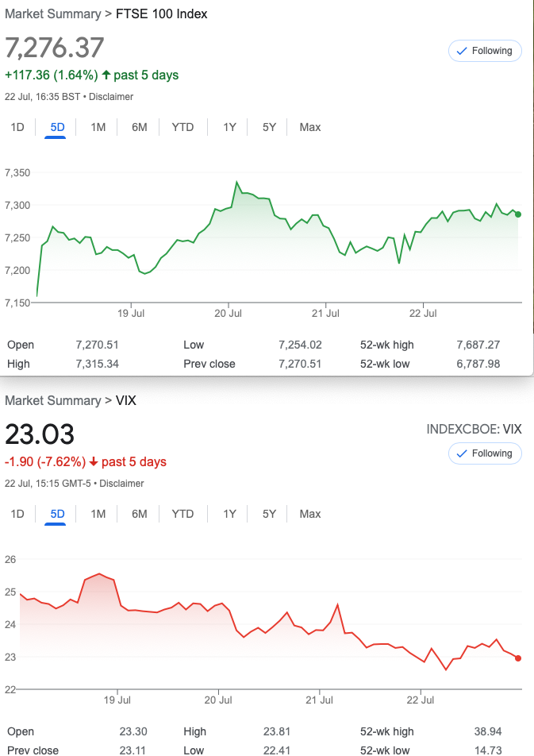Click the 7,350 y-axis label on FTSE chart
The image size is (534, 756).
17,172
